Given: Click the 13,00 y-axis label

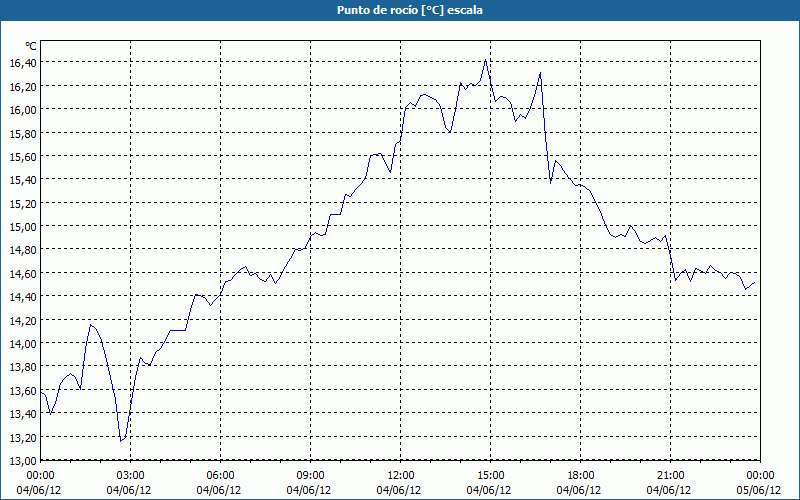Looking at the screenshot, I should pyautogui.click(x=23, y=460).
